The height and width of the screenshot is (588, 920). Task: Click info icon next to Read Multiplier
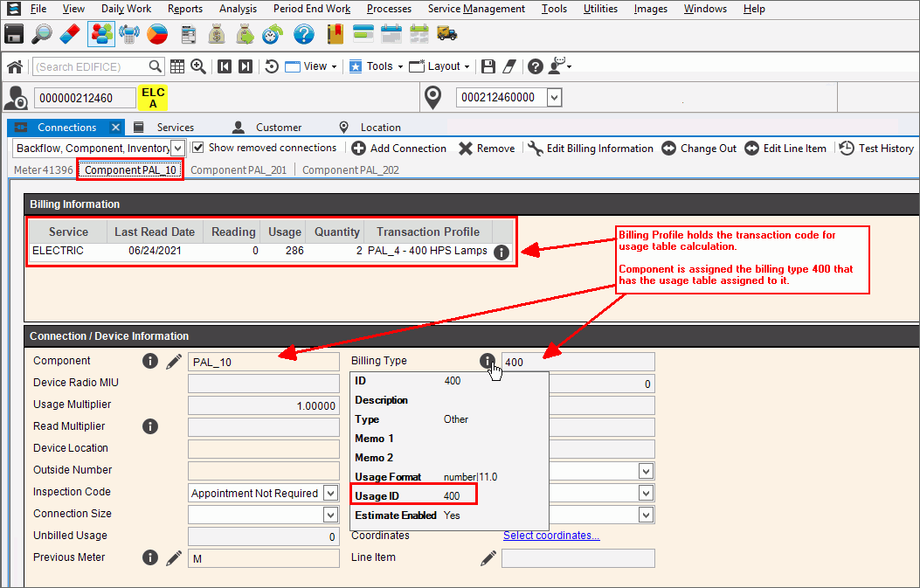point(149,426)
